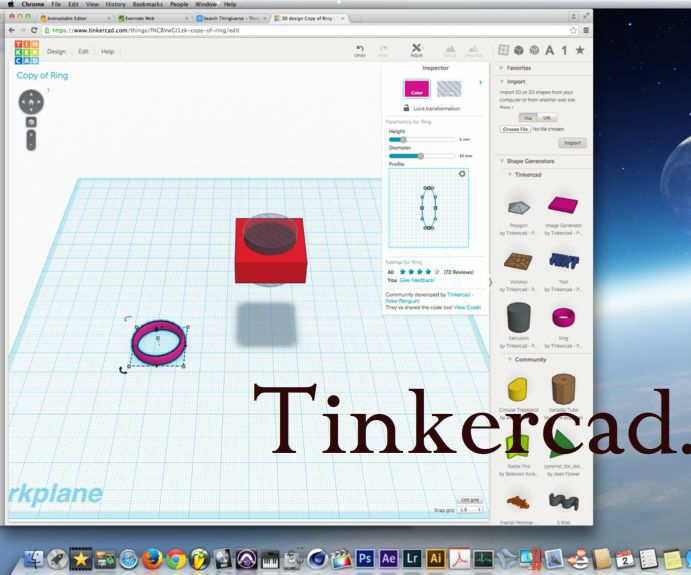
Task: Bookmark this page with the star
Action: tap(573, 30)
